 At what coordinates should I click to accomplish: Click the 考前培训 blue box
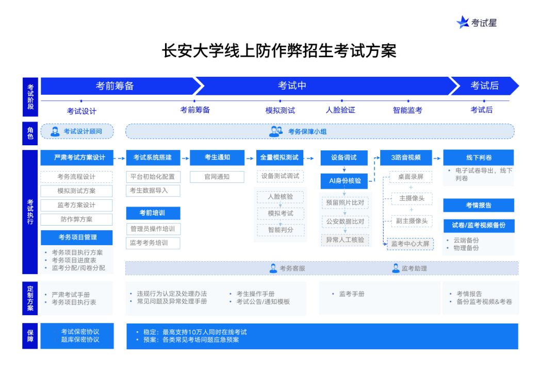(153, 213)
